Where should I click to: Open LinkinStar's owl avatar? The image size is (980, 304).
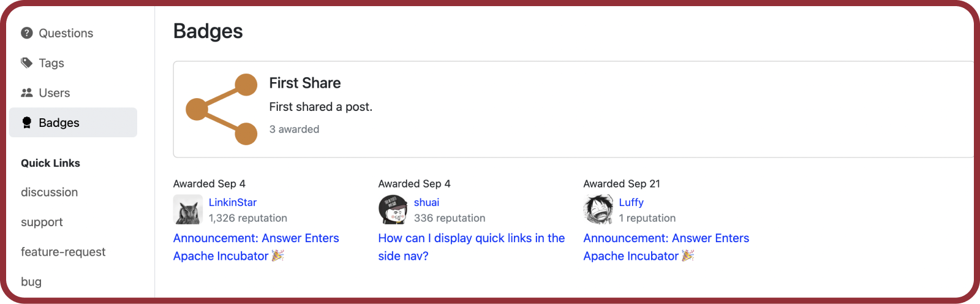coord(188,210)
